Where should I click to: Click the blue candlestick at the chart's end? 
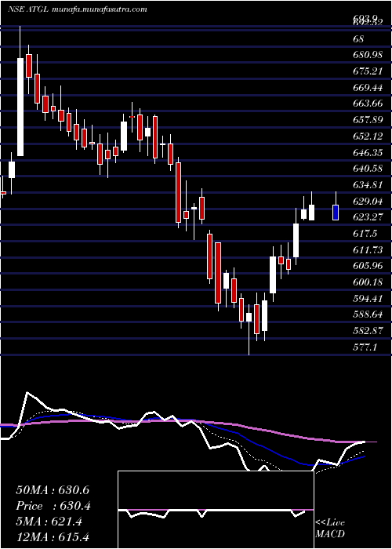pos(336,213)
